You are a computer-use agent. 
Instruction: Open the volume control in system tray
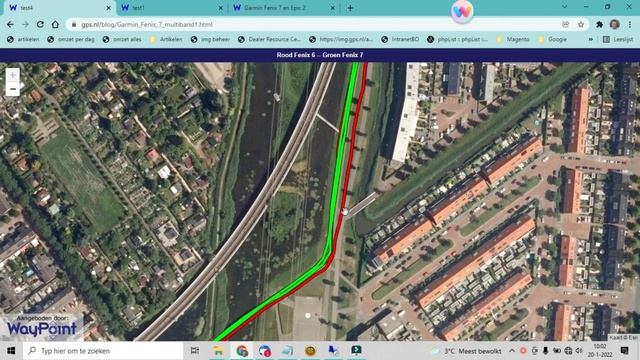[579, 351]
